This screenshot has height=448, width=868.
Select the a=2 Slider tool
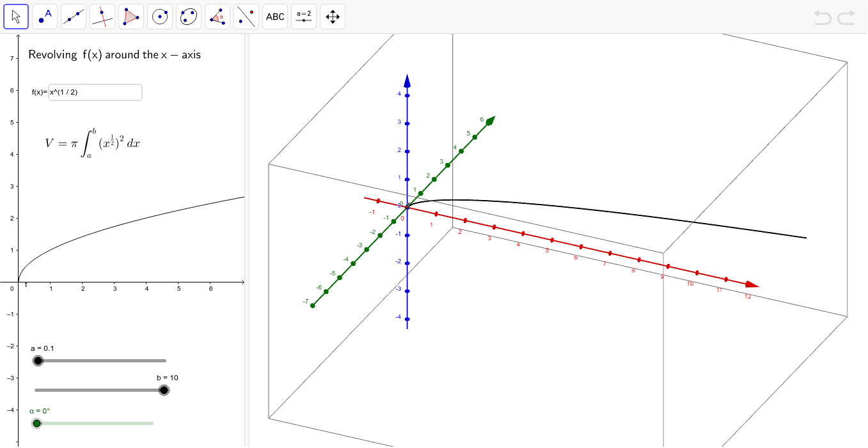click(304, 17)
